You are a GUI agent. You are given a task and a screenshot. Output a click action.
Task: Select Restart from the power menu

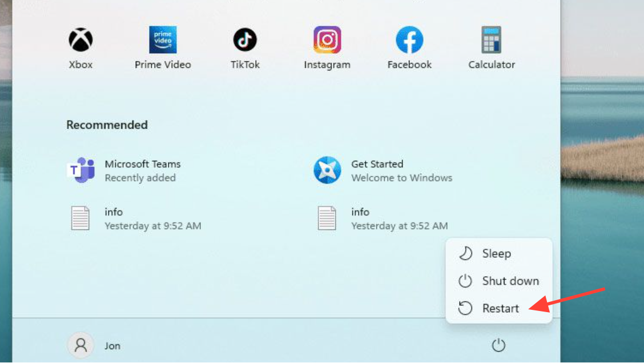(500, 309)
